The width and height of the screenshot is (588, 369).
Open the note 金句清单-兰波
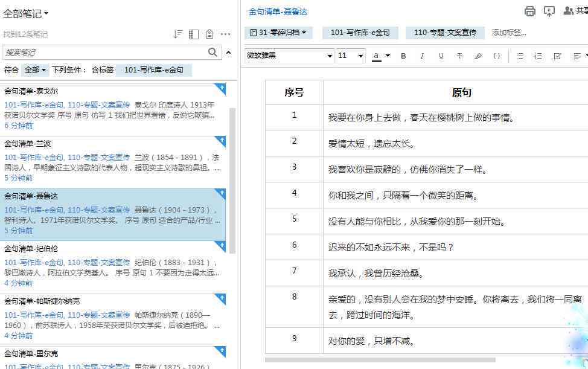112,162
